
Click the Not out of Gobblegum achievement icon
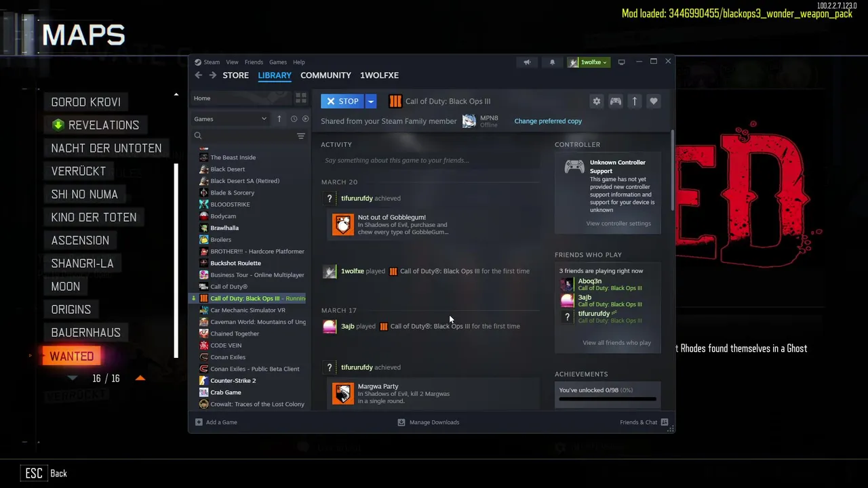pyautogui.click(x=343, y=224)
